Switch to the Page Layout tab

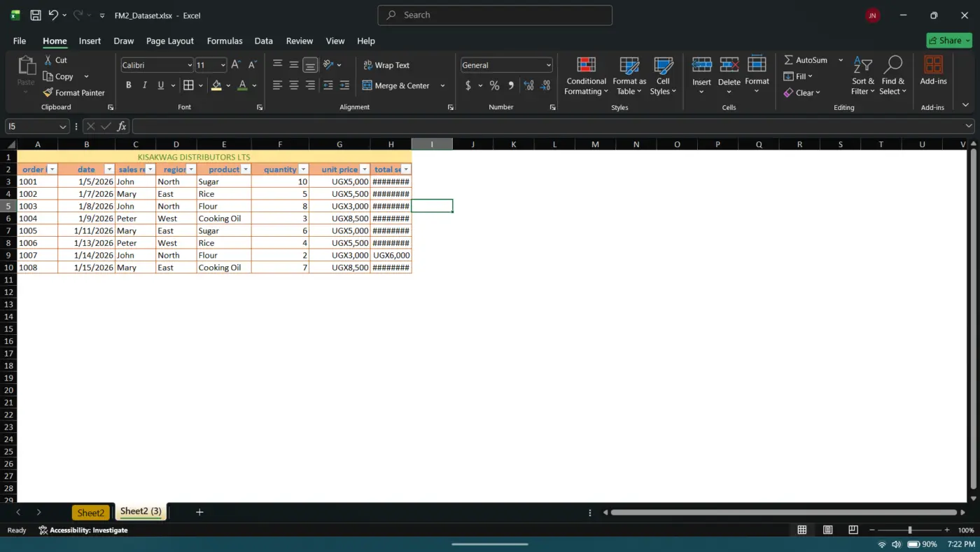(170, 41)
